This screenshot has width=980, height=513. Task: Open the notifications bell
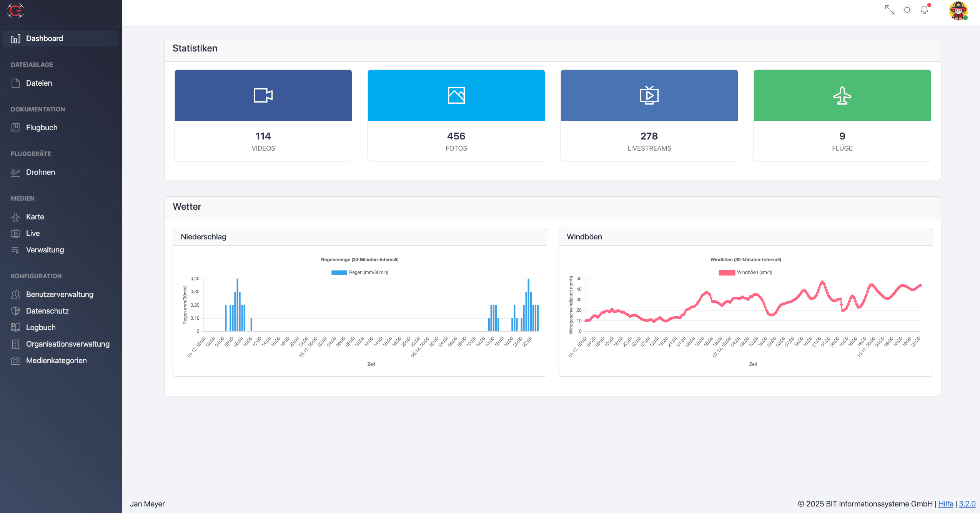tap(925, 10)
